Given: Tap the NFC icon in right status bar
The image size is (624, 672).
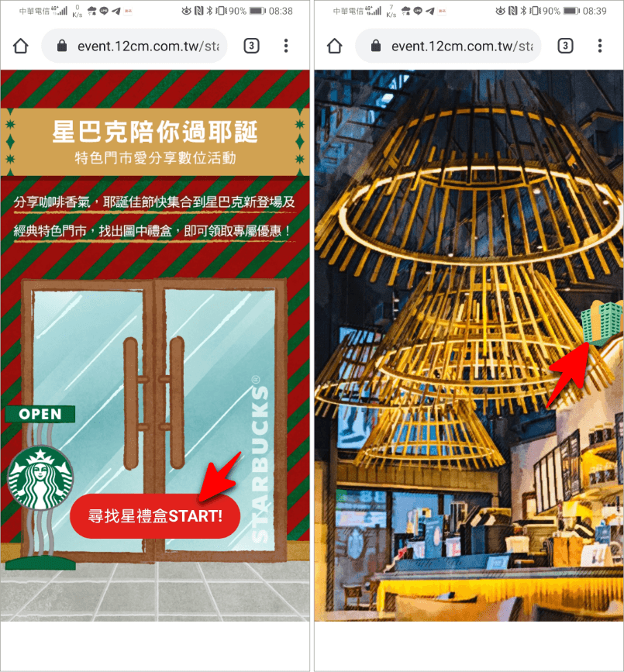Looking at the screenshot, I should coord(512,11).
